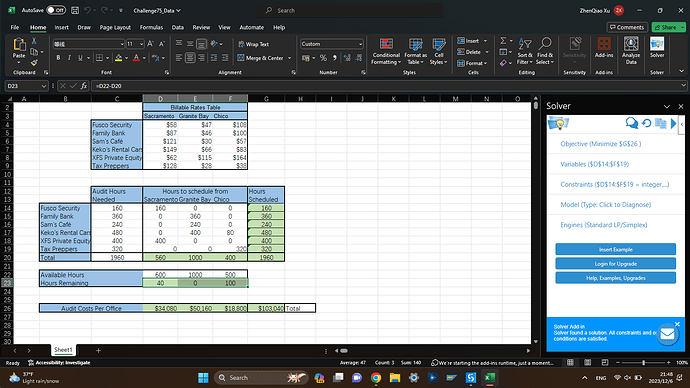The height and width of the screenshot is (388, 690).
Task: Open the Add-ins ribbon button
Action: tap(604, 48)
